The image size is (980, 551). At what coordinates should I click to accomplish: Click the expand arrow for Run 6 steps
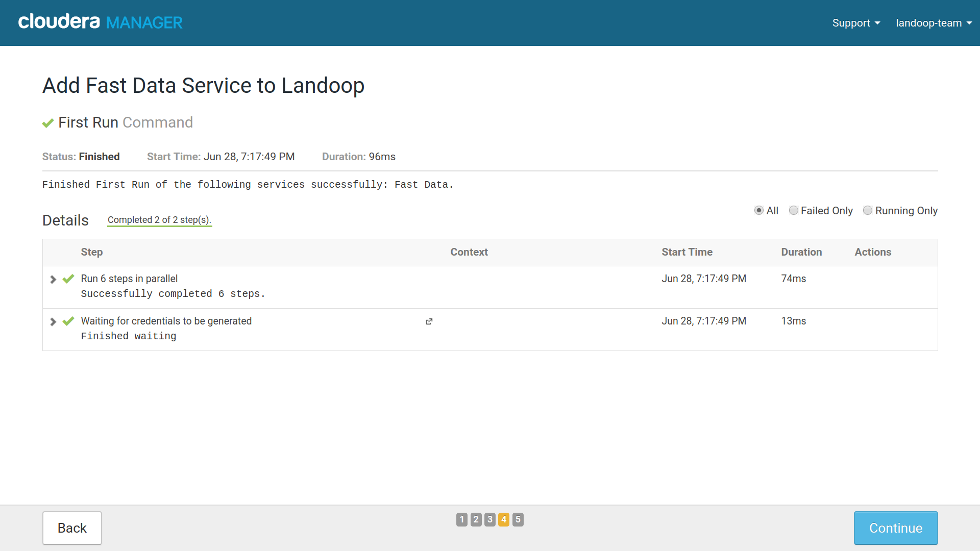pyautogui.click(x=54, y=279)
